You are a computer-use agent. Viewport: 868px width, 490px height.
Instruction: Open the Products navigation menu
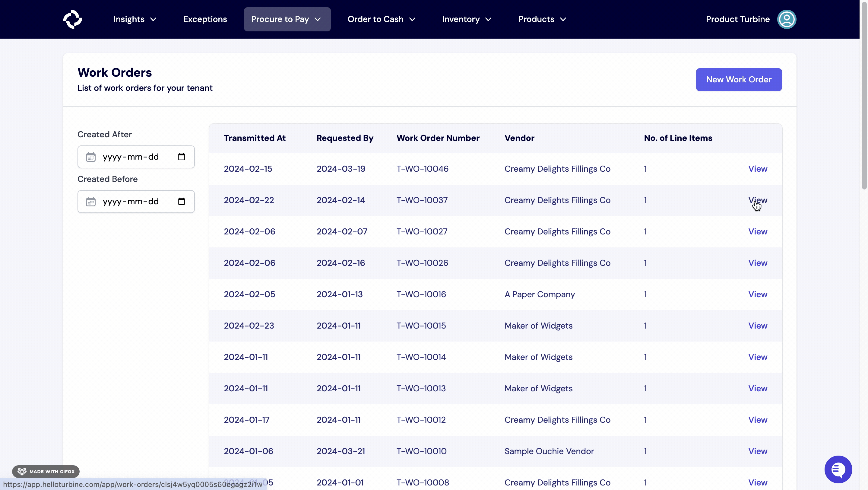(542, 19)
